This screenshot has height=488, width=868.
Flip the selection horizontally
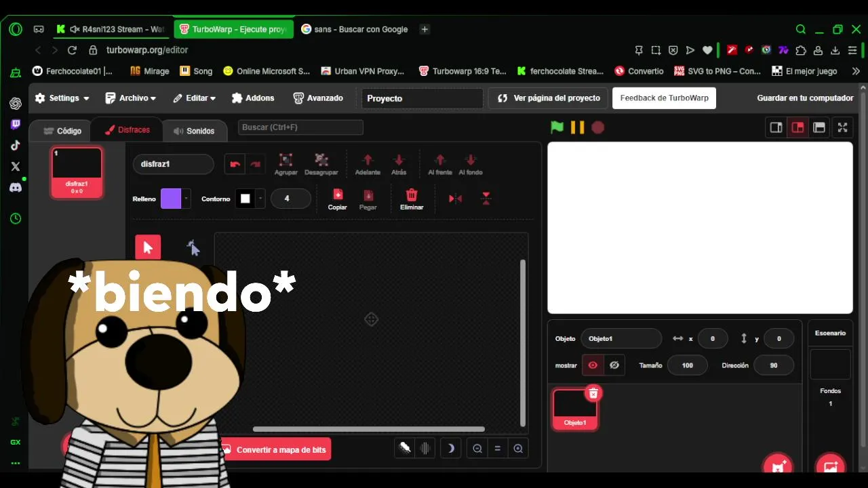(x=456, y=199)
